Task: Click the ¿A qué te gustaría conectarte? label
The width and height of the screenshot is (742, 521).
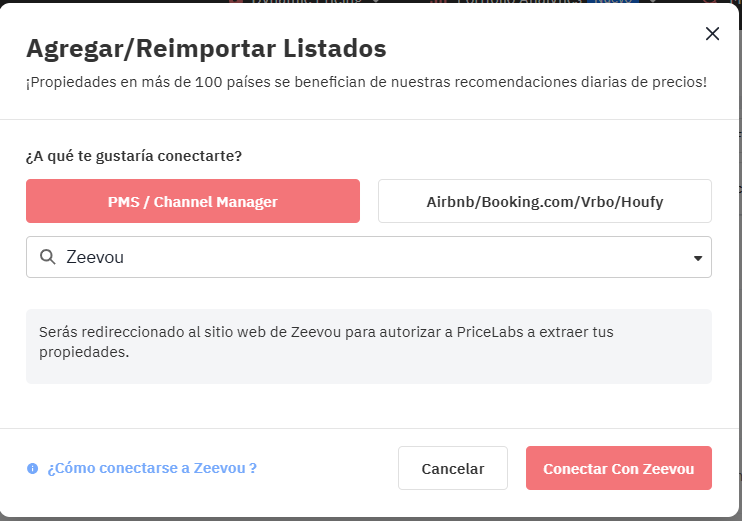Action: click(134, 156)
